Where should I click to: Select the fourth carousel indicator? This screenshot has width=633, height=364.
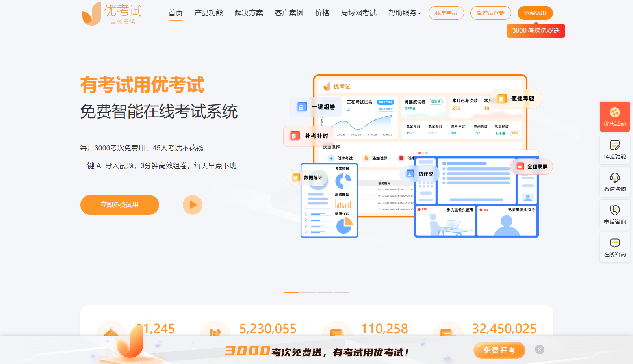click(x=342, y=292)
